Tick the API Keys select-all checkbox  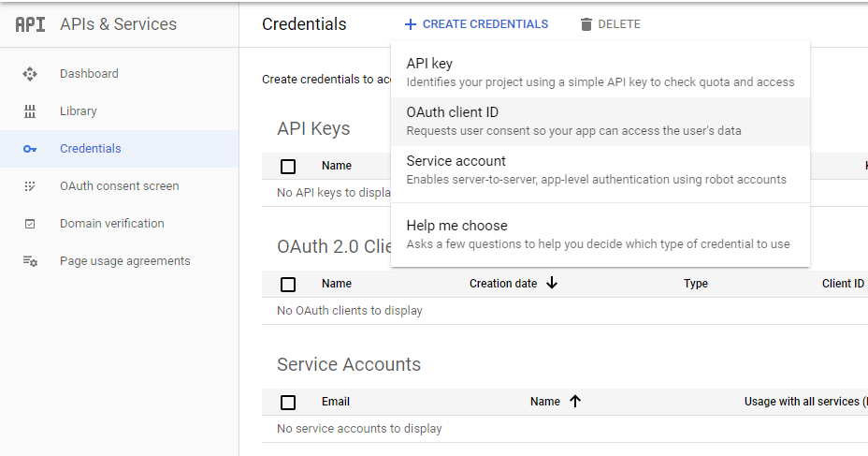click(x=288, y=167)
